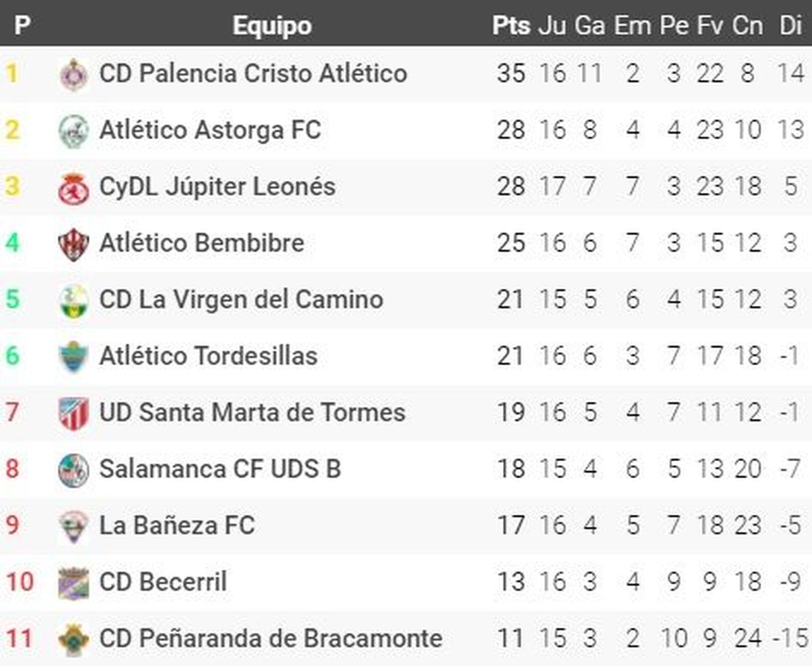The height and width of the screenshot is (666, 812).
Task: Click the La Bañeza FC crest icon
Action: point(74,527)
